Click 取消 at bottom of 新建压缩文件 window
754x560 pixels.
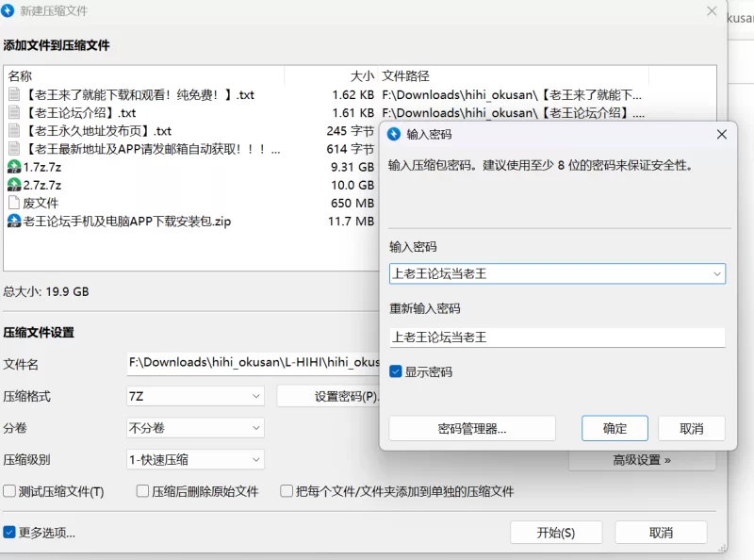click(662, 533)
